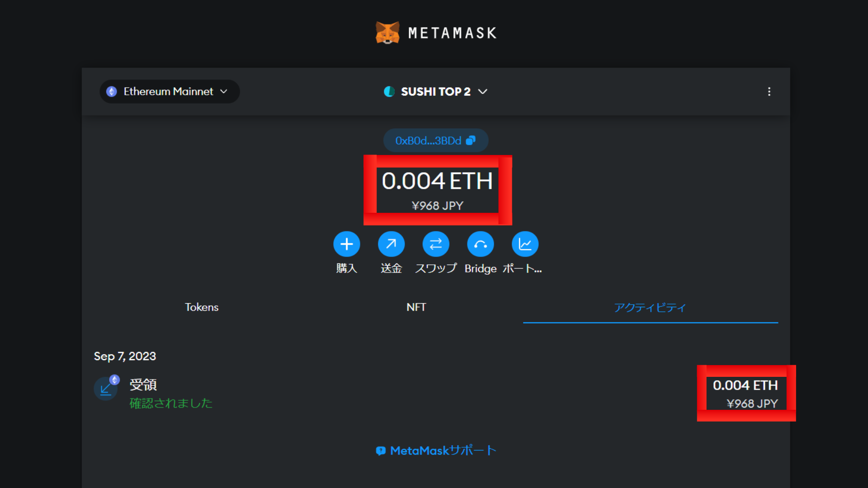Switch to the Tokens tab
Screen dimensions: 868x488
click(x=202, y=307)
